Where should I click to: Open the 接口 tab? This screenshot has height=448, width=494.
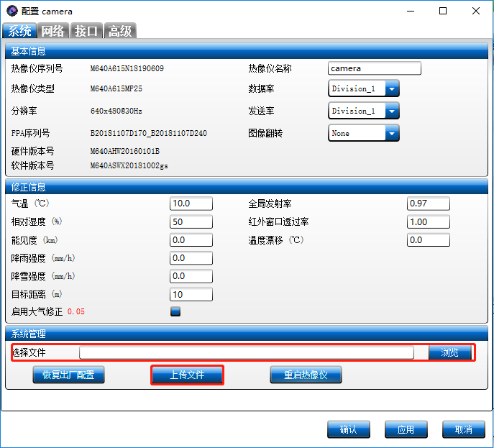[x=86, y=31]
